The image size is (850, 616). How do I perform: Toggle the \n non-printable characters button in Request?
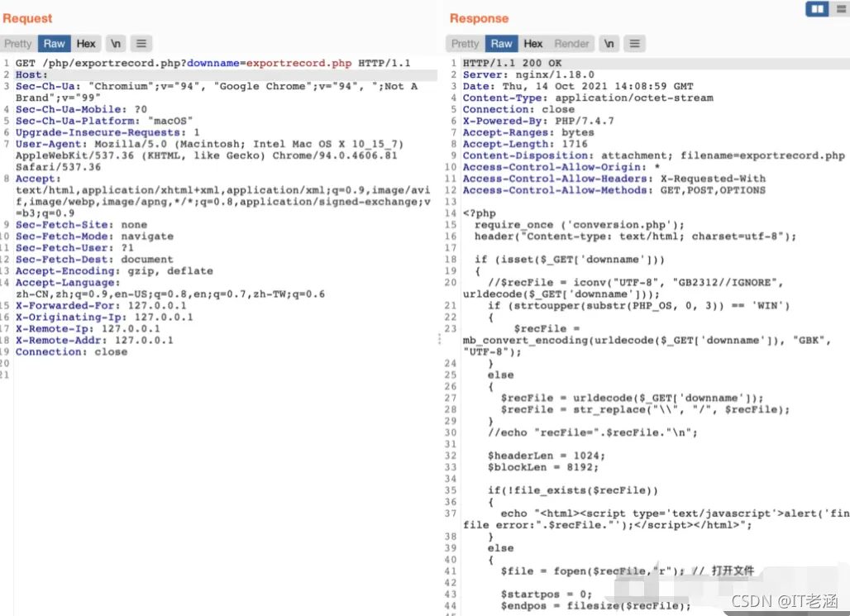[116, 43]
